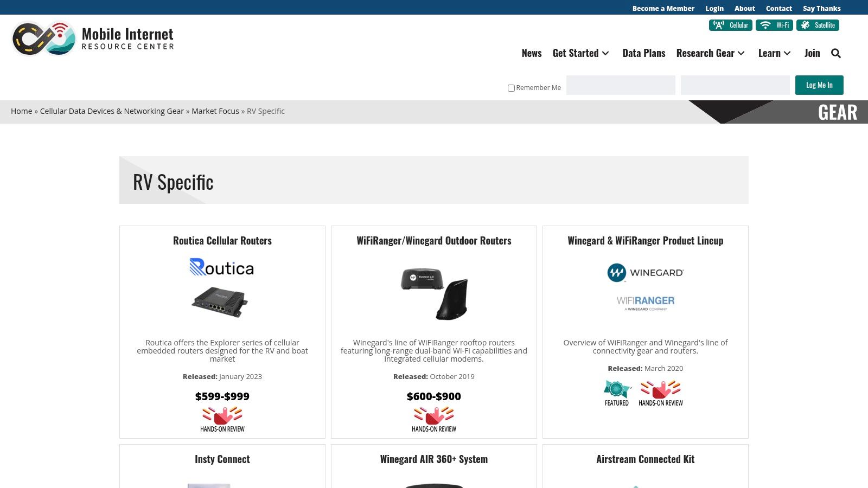This screenshot has height=488, width=868.
Task: Click the Mobile Internet Resource Center logo
Action: pos(93,38)
